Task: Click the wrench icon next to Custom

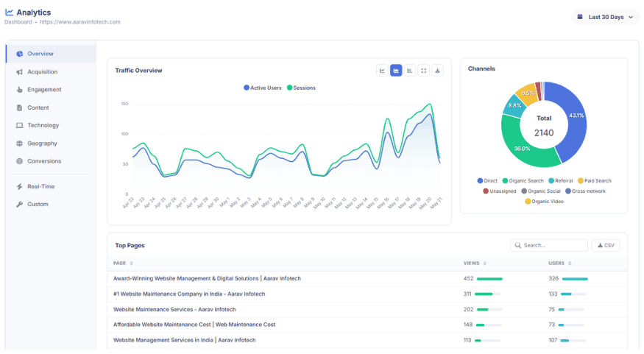Action: [19, 204]
